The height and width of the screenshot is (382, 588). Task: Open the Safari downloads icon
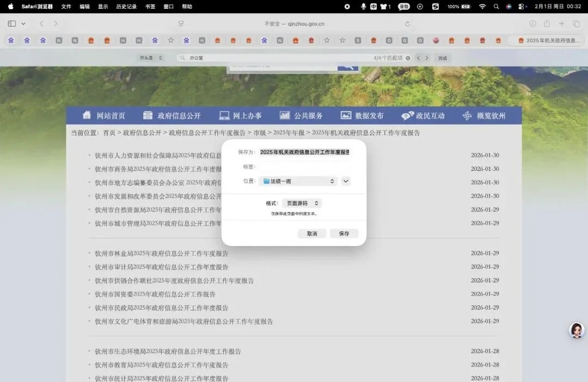pyautogui.click(x=532, y=23)
